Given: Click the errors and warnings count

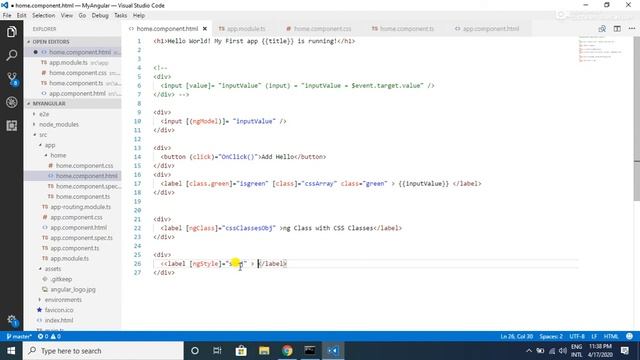Looking at the screenshot, I should 49,336.
